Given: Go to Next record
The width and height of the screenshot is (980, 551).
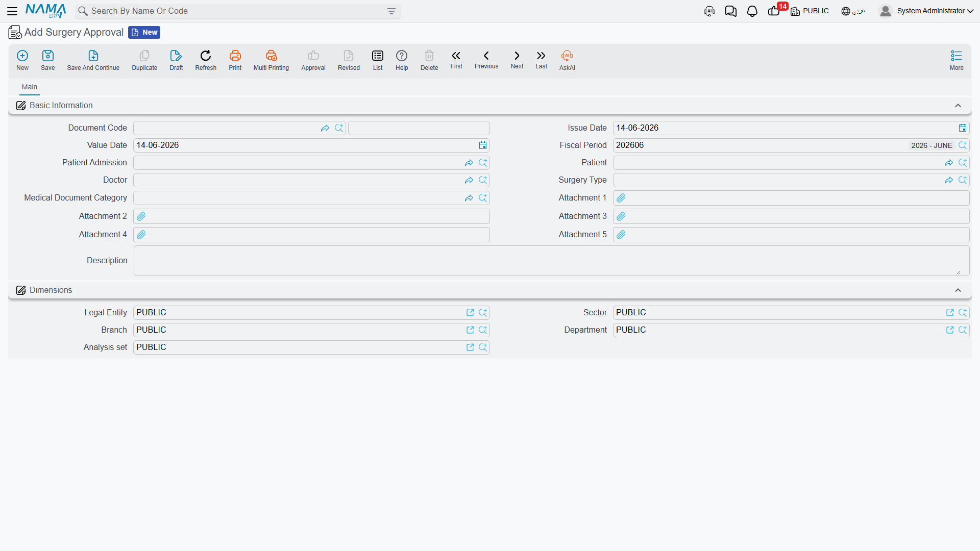Looking at the screenshot, I should [517, 60].
